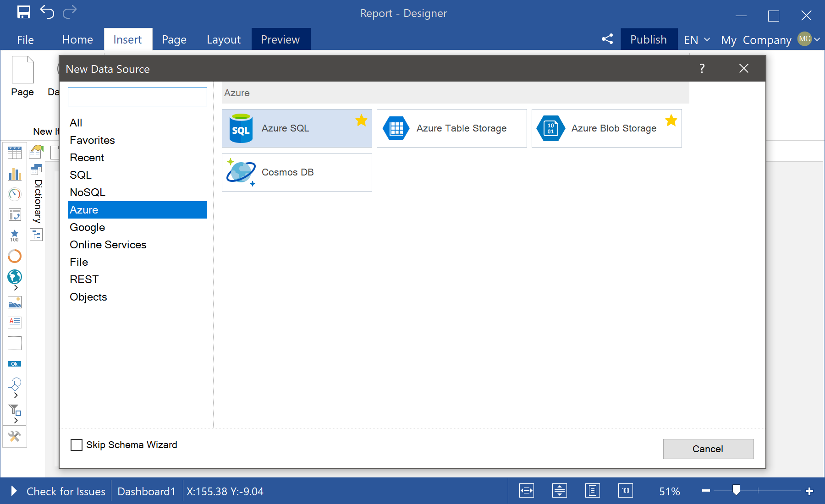Image resolution: width=825 pixels, height=504 pixels.
Task: Switch to the Page tab
Action: click(x=174, y=40)
